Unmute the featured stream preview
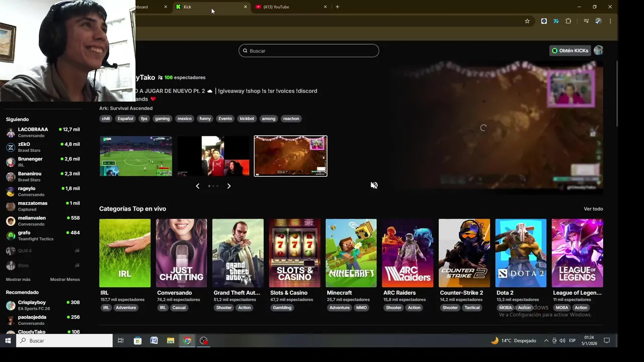 coord(374,185)
